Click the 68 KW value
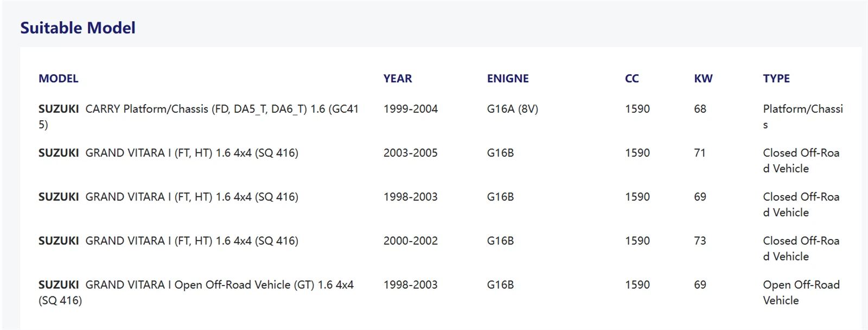The image size is (868, 330). click(700, 109)
